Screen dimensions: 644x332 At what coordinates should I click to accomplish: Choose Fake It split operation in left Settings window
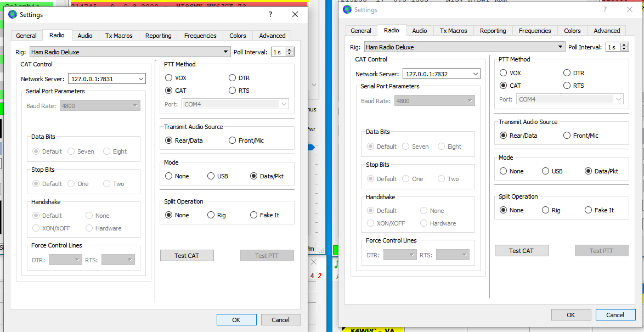click(x=264, y=215)
